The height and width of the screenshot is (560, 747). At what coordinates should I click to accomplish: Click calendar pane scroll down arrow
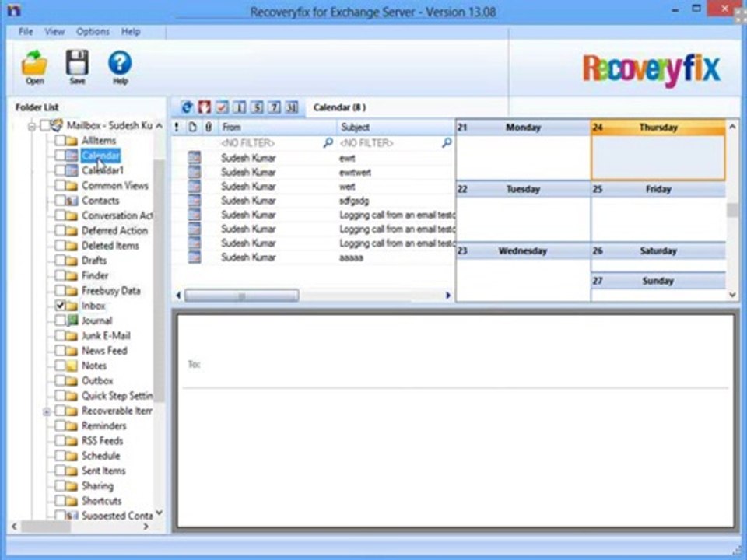tap(732, 296)
